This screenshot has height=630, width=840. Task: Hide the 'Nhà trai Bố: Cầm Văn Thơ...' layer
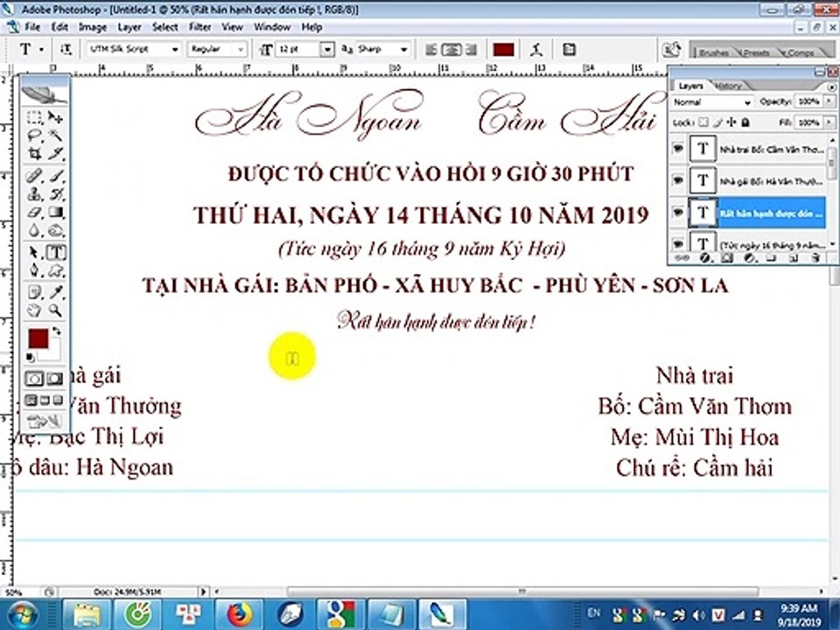tap(678, 149)
